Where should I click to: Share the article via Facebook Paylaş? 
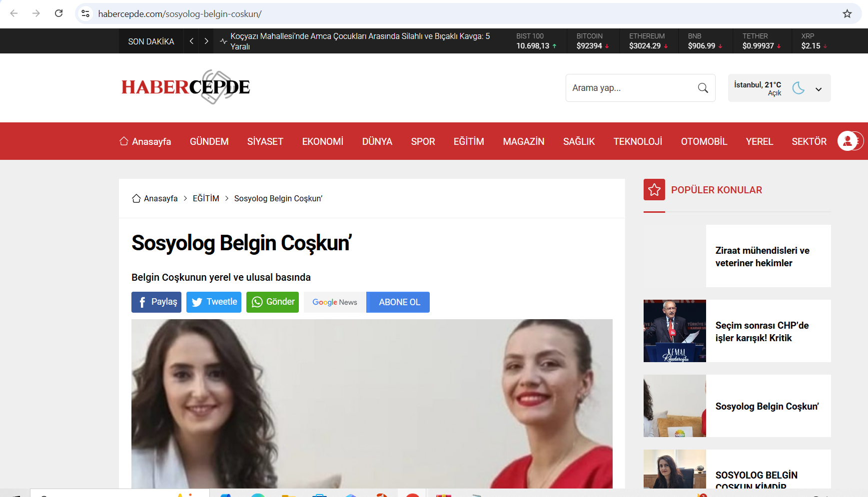pos(156,302)
